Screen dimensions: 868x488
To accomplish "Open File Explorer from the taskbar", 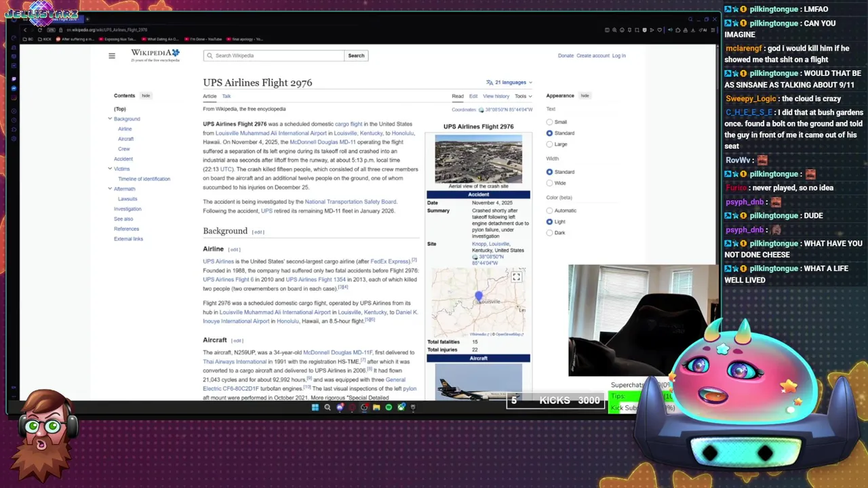I will (376, 407).
